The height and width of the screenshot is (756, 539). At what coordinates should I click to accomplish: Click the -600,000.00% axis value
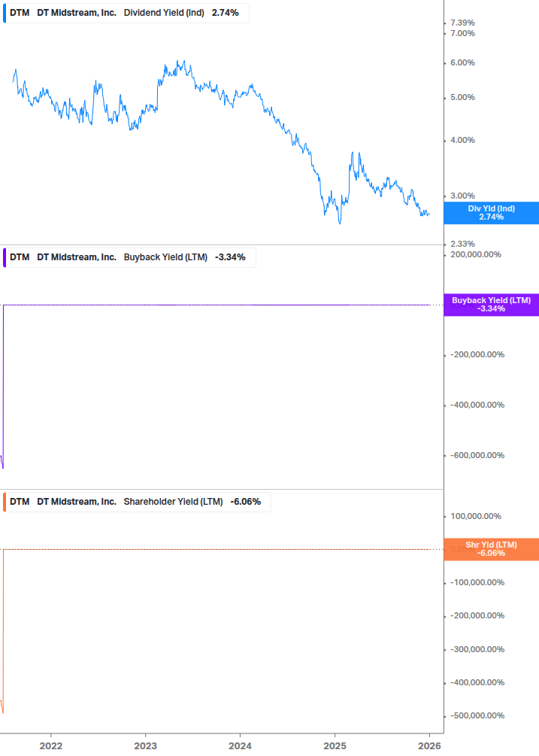coord(477,456)
